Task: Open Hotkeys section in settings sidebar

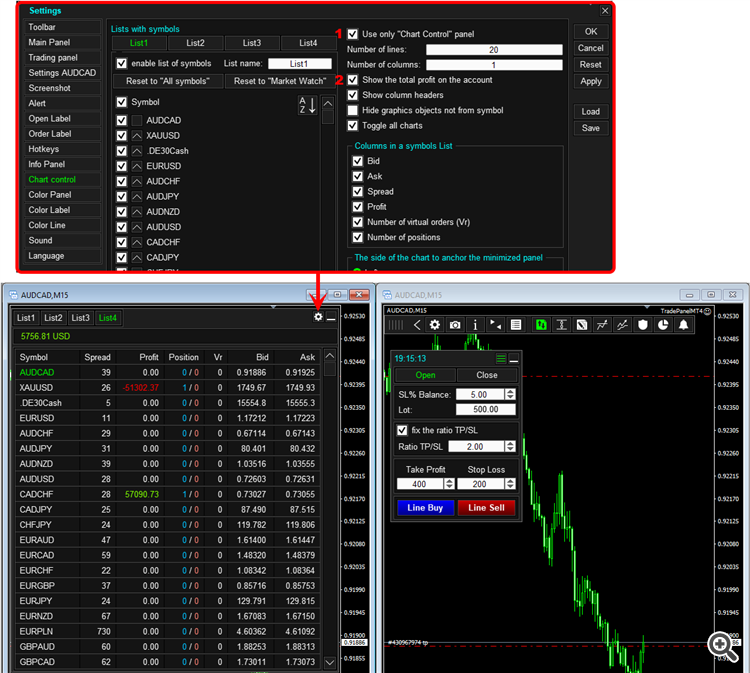Action: pos(62,149)
